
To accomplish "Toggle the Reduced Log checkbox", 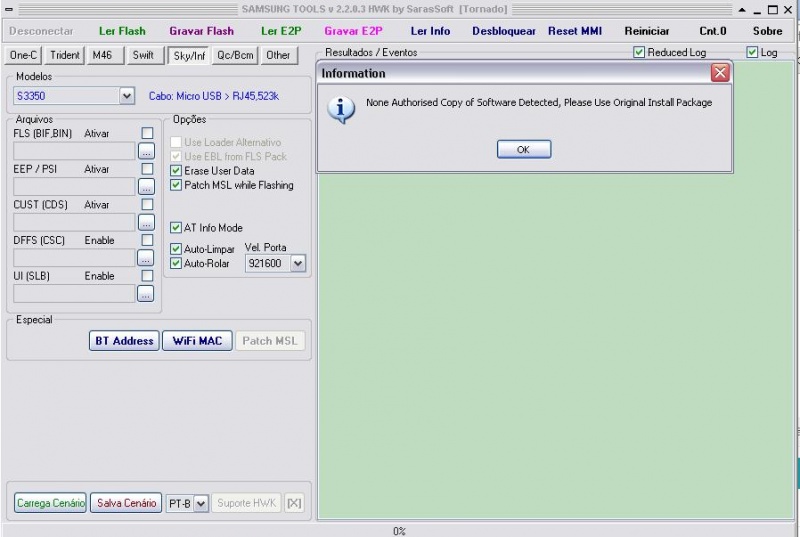I will [x=639, y=52].
